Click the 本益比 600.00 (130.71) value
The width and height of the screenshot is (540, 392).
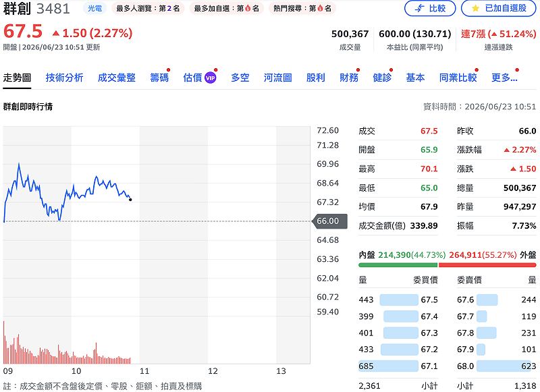(414, 34)
